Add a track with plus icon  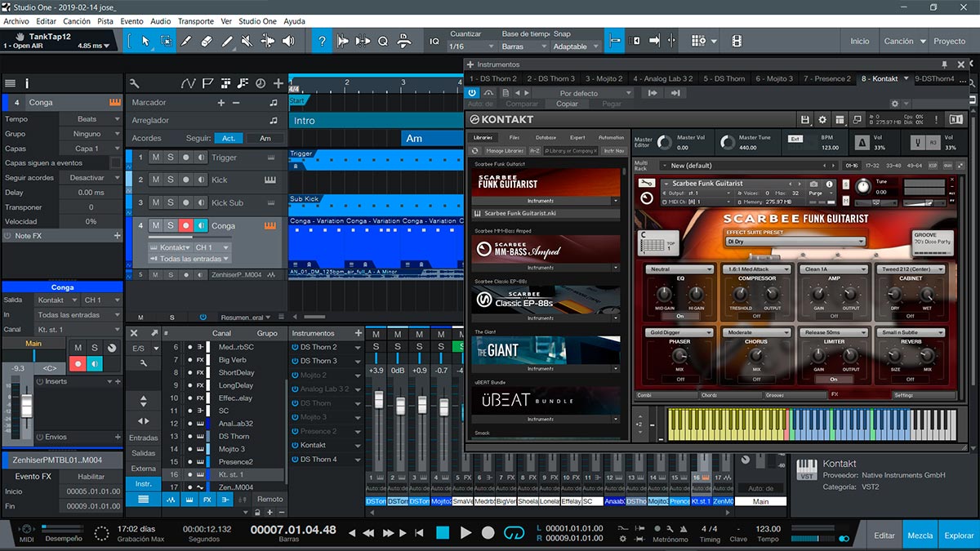point(278,83)
